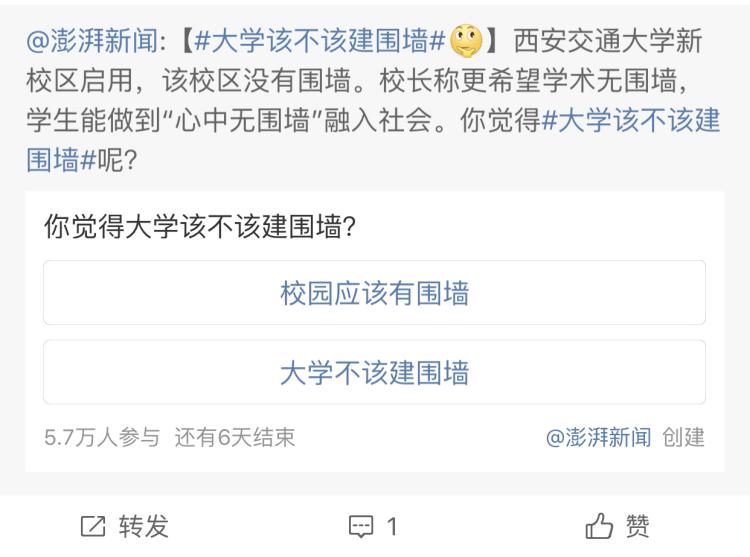Viewport: 750px width, 557px height.
Task: Tap the 5.7万人参与 participant count
Action: [x=102, y=437]
